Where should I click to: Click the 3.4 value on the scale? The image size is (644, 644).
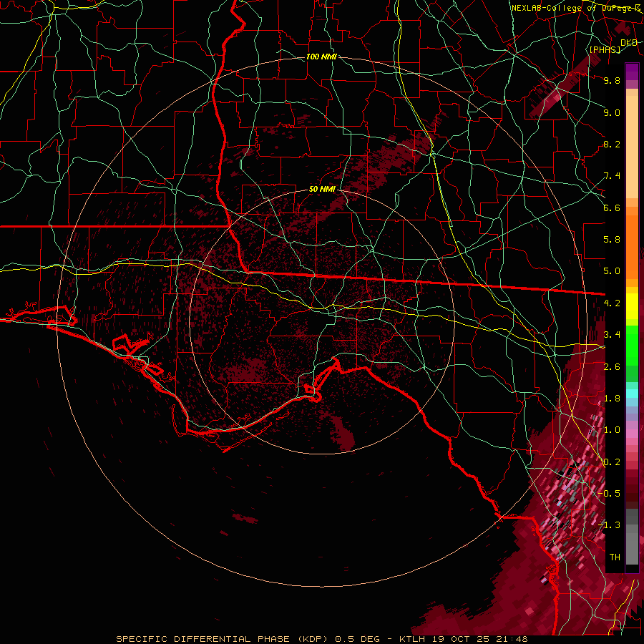click(x=612, y=335)
